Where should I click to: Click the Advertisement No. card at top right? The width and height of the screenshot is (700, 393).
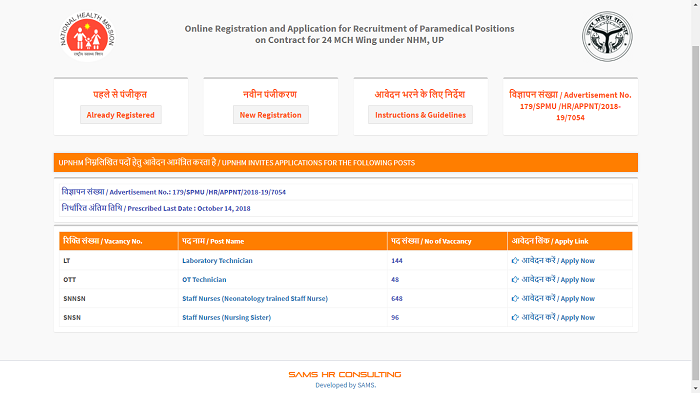[571, 106]
